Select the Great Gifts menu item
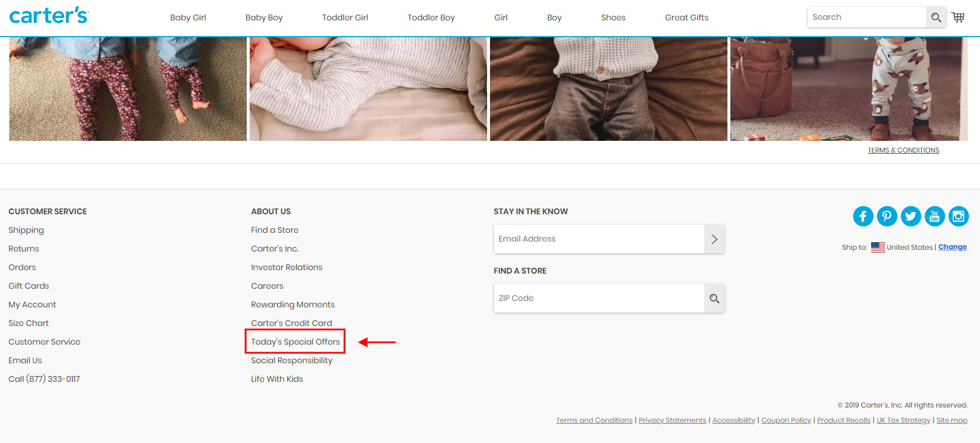The image size is (980, 443). click(x=687, y=17)
